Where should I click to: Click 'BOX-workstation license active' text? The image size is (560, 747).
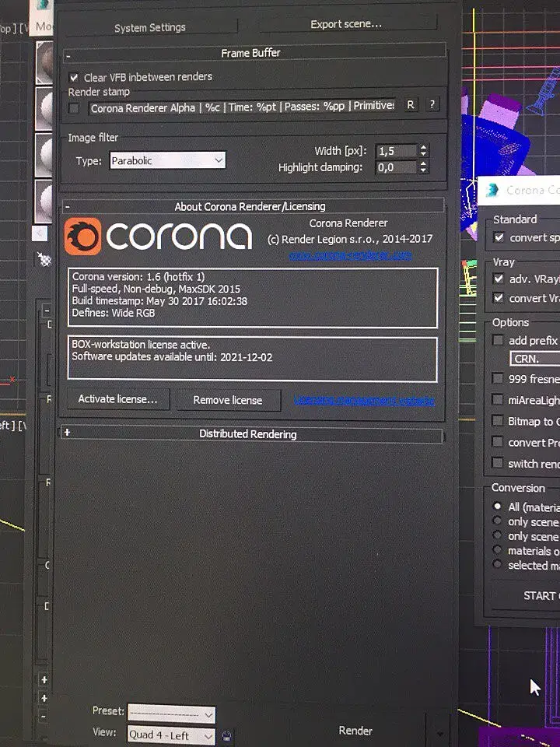pyautogui.click(x=141, y=345)
